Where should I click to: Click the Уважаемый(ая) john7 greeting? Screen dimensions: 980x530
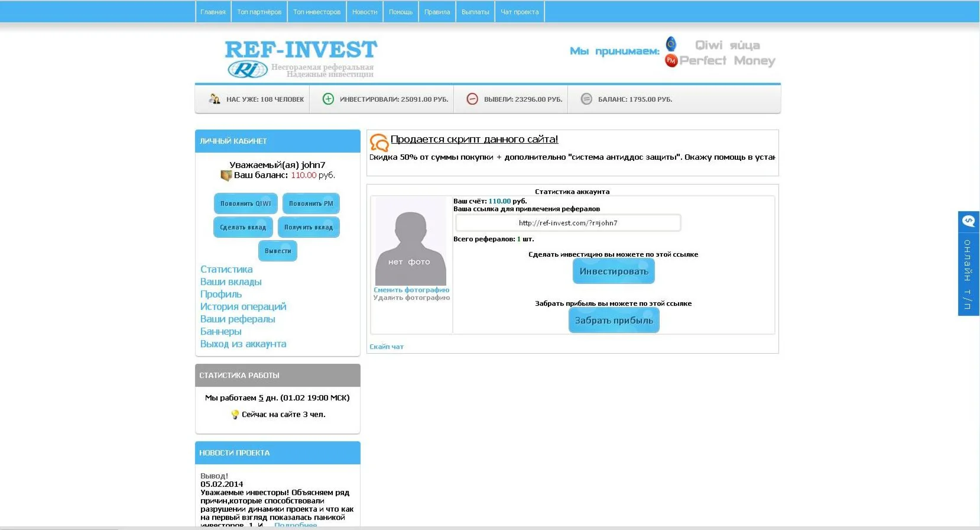click(x=277, y=165)
